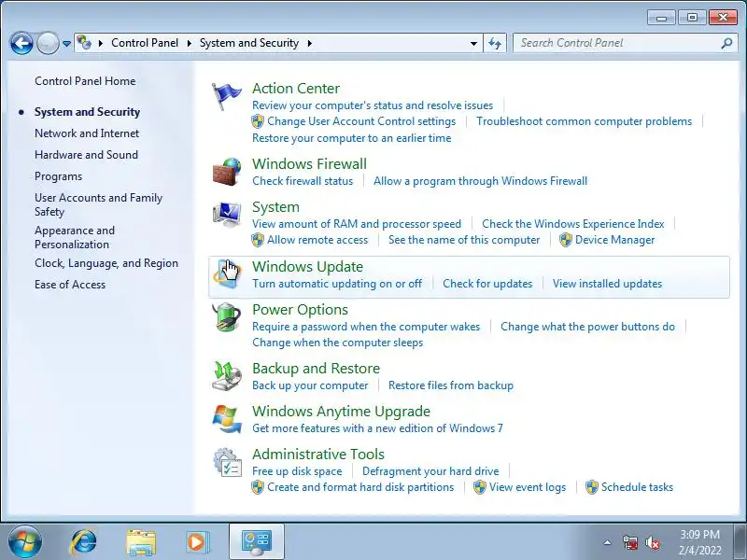Click shield icon beside Allow remote access
This screenshot has height=560, width=747.
(x=258, y=240)
